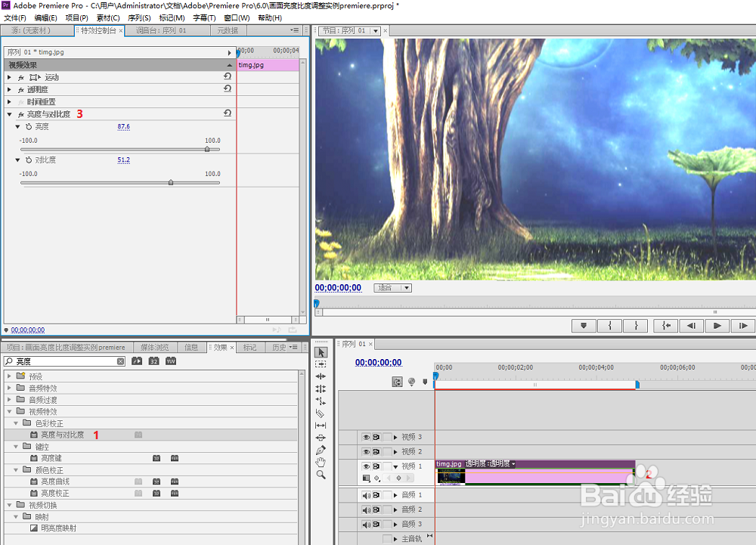Reset the 亮度与对比度 effect
Image resolution: width=756 pixels, height=545 pixels.
pos(228,113)
